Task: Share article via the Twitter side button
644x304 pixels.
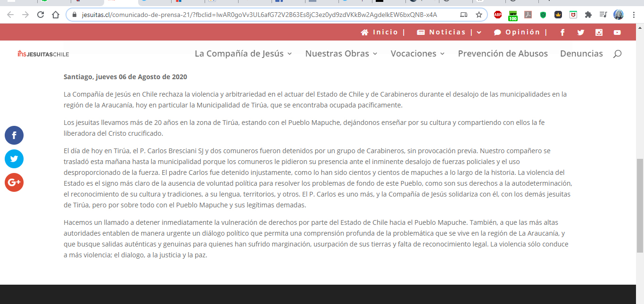Action: pyautogui.click(x=14, y=159)
